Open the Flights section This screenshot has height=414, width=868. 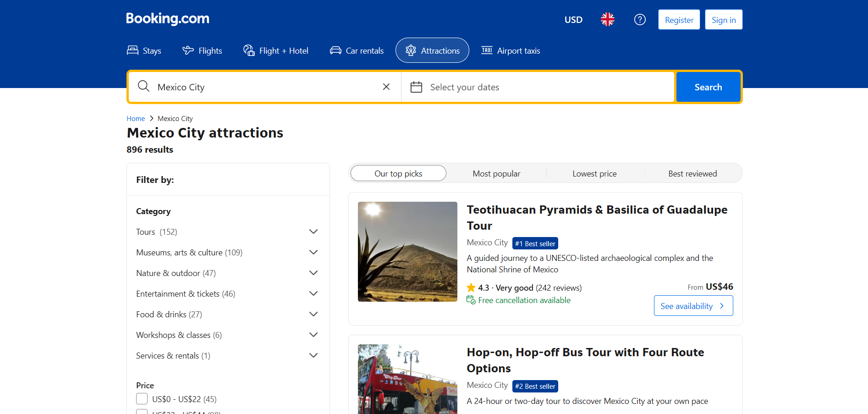click(202, 50)
